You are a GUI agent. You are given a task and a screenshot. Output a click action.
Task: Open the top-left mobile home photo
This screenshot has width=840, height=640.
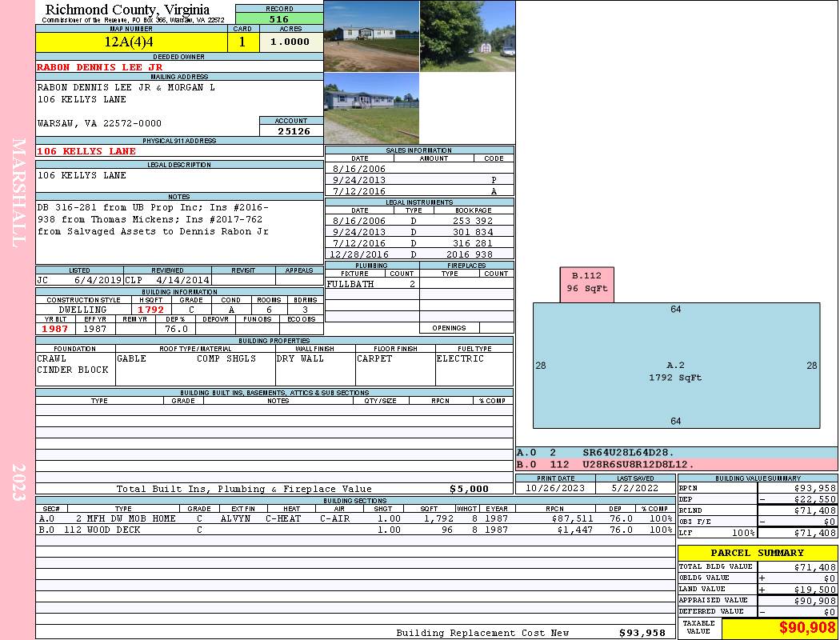[371, 36]
